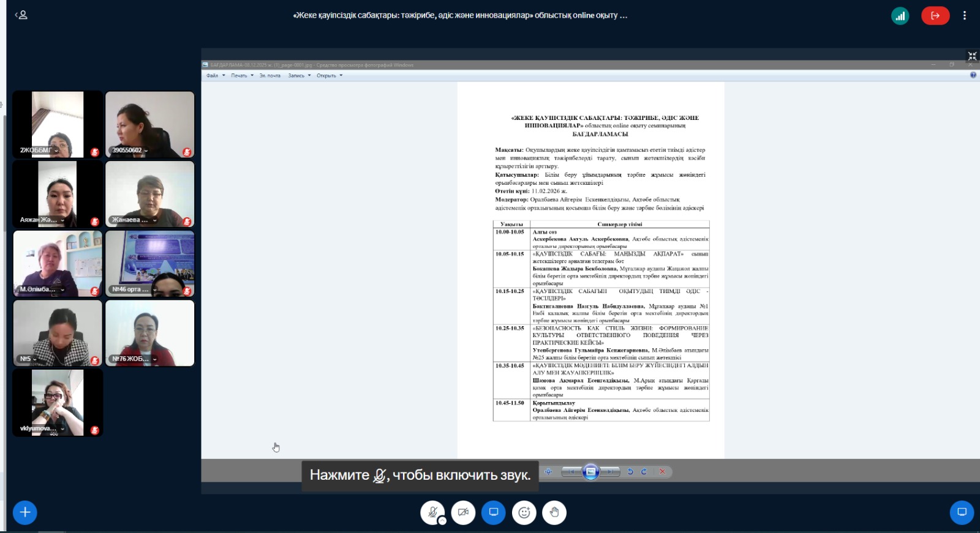Click the bottom-right presentation screen button
Viewport: 980px width, 533px height.
pos(961,512)
